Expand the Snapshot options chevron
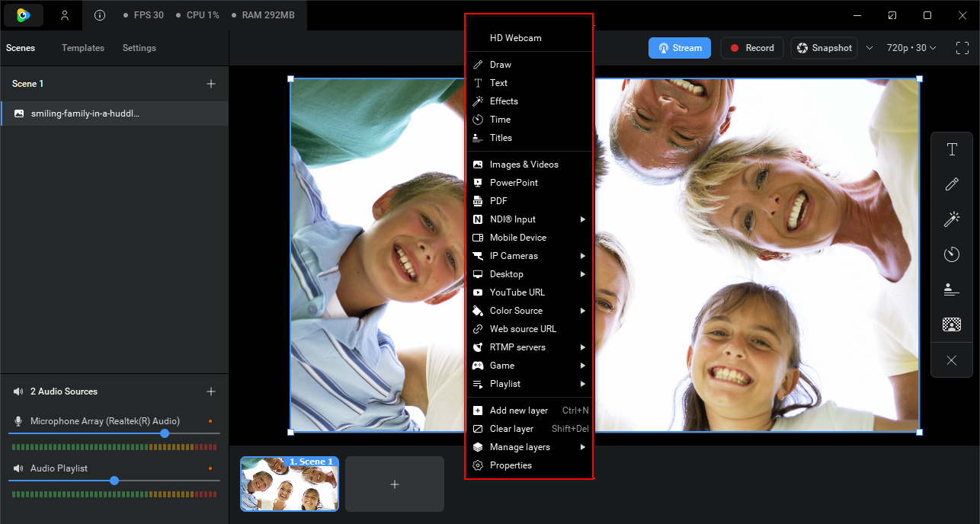 (x=870, y=48)
